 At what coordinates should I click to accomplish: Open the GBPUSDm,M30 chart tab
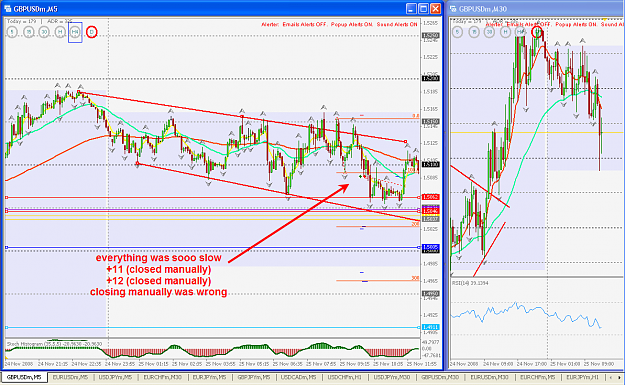[440, 377]
